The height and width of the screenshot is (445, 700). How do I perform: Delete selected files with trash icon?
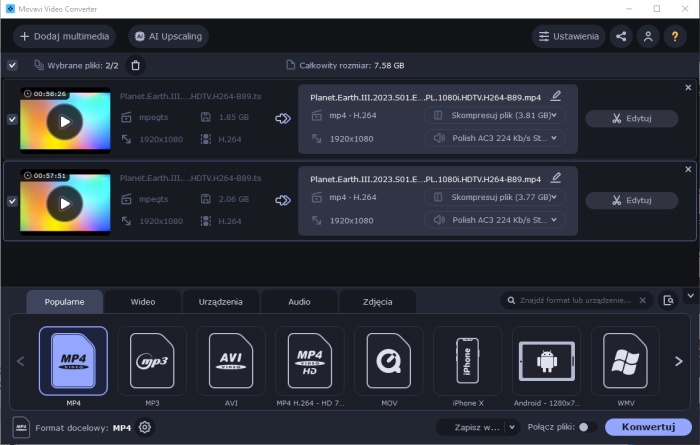[135, 66]
